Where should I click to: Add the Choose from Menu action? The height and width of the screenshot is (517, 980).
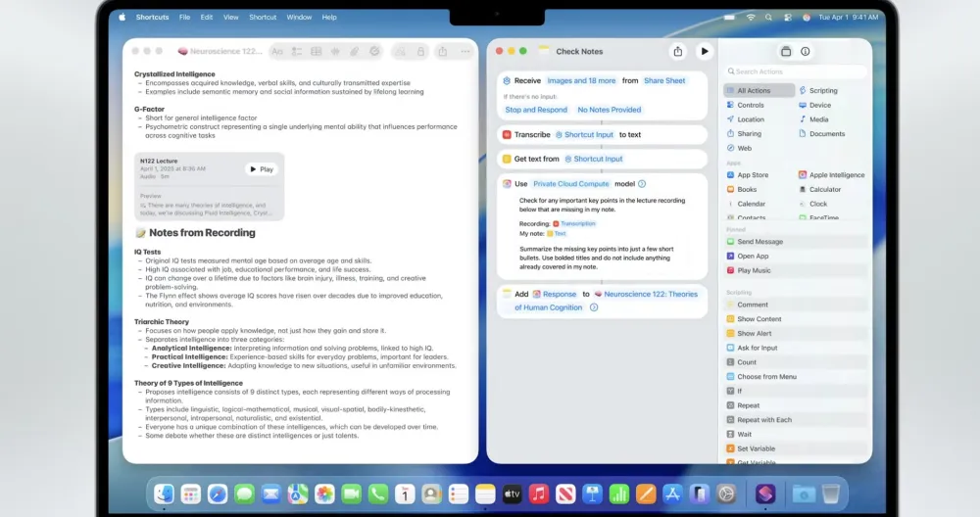point(795,377)
